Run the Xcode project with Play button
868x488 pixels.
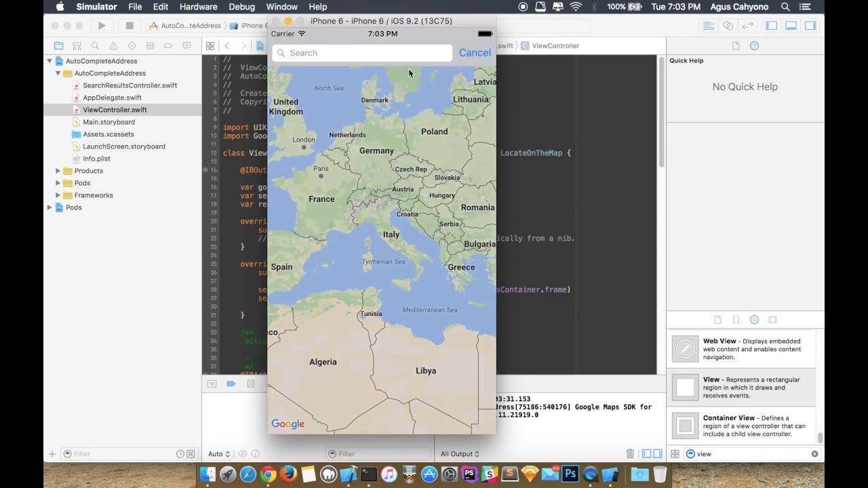point(102,26)
